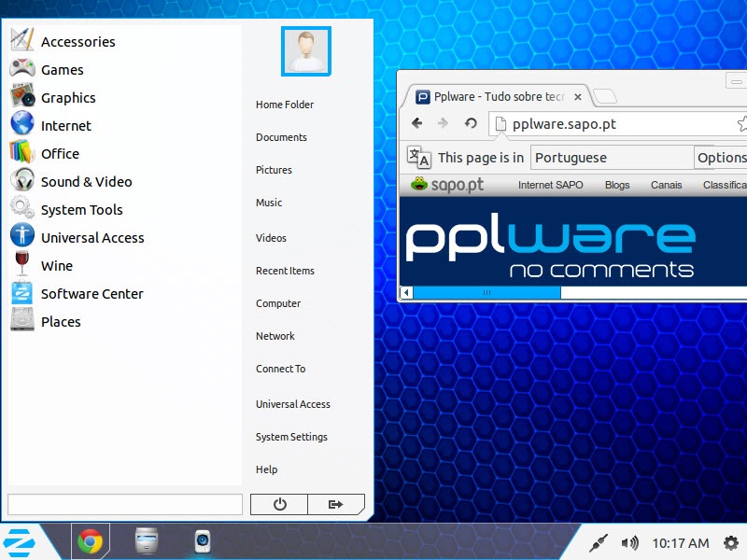
Task: Open the file manager taskbar icon
Action: pos(147,541)
